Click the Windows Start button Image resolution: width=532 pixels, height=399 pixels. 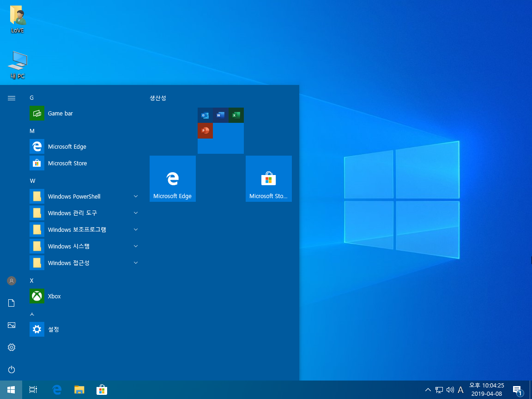[11, 390]
